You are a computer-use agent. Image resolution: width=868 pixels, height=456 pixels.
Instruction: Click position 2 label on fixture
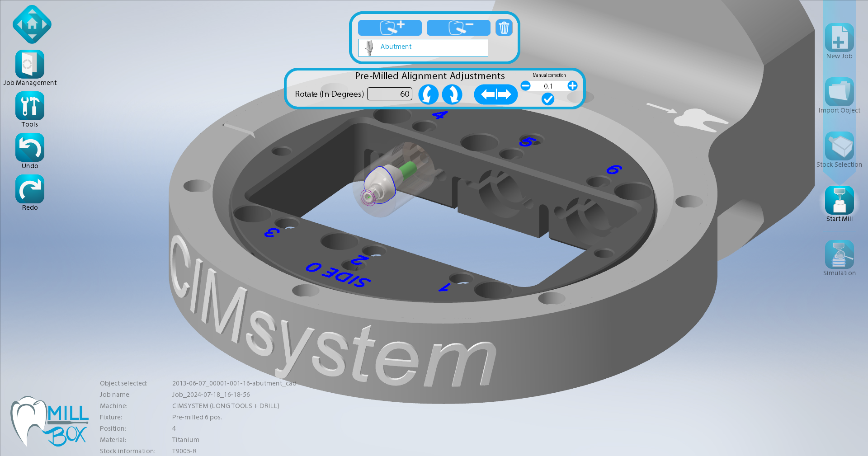(360, 260)
